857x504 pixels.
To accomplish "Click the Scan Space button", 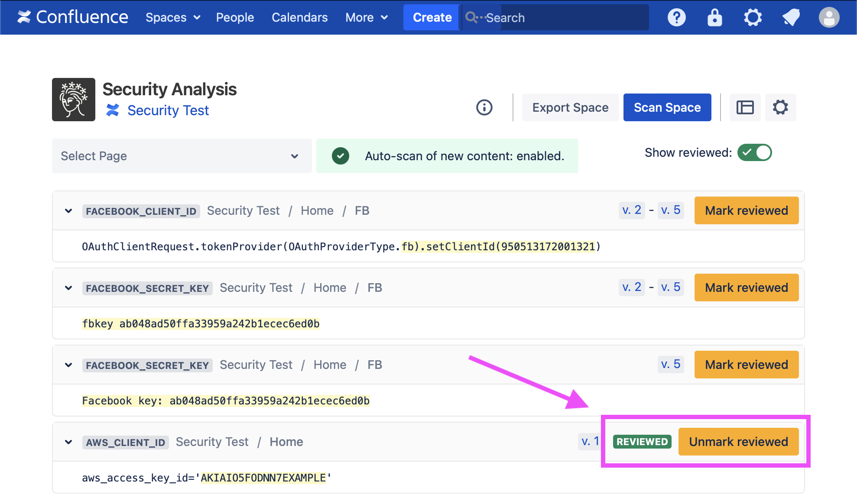I will 667,107.
